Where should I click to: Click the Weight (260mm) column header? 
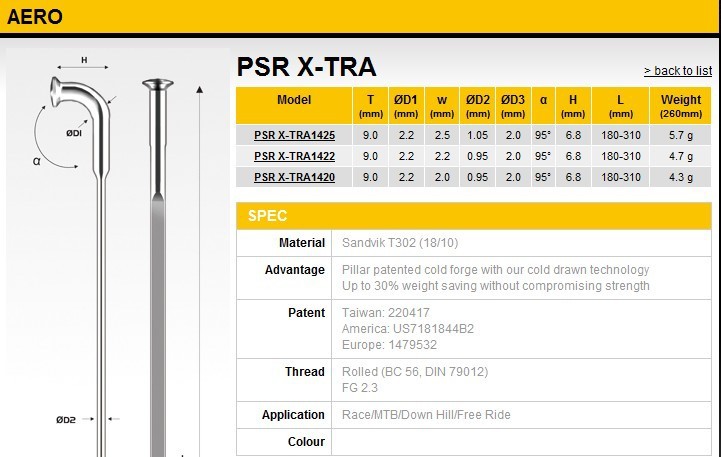click(681, 105)
